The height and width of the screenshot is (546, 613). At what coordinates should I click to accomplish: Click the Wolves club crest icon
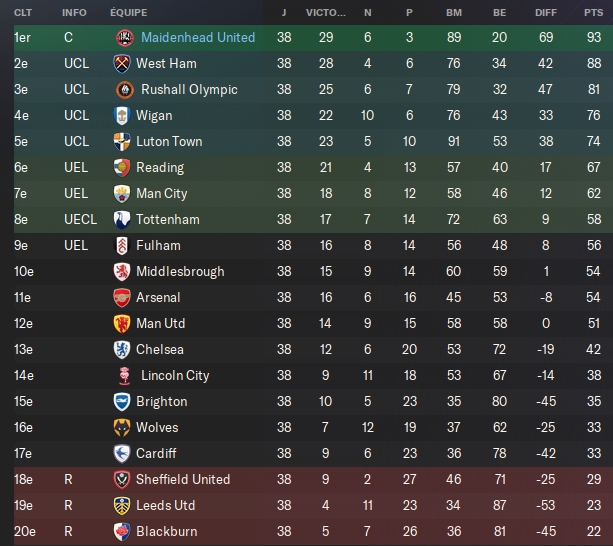point(122,427)
